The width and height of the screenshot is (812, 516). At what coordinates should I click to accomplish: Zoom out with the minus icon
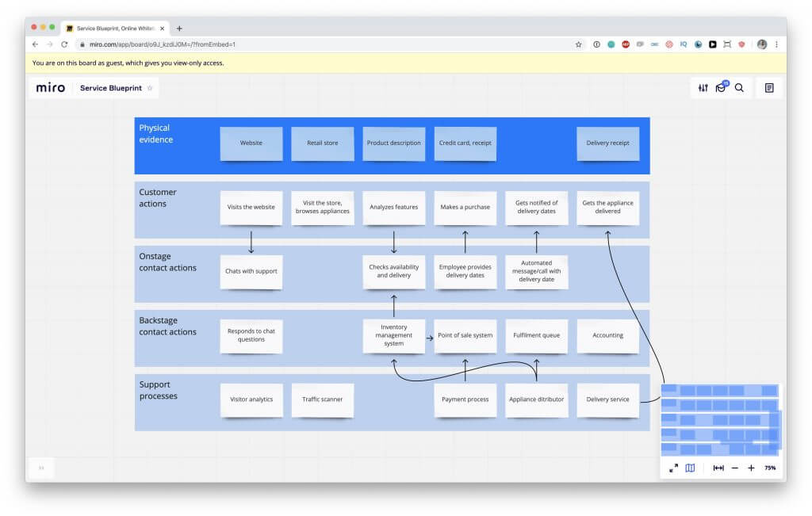[735, 468]
